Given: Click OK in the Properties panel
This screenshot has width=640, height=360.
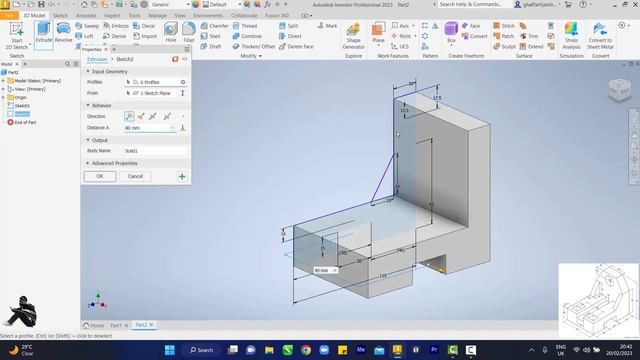Looking at the screenshot, I should click(x=100, y=176).
